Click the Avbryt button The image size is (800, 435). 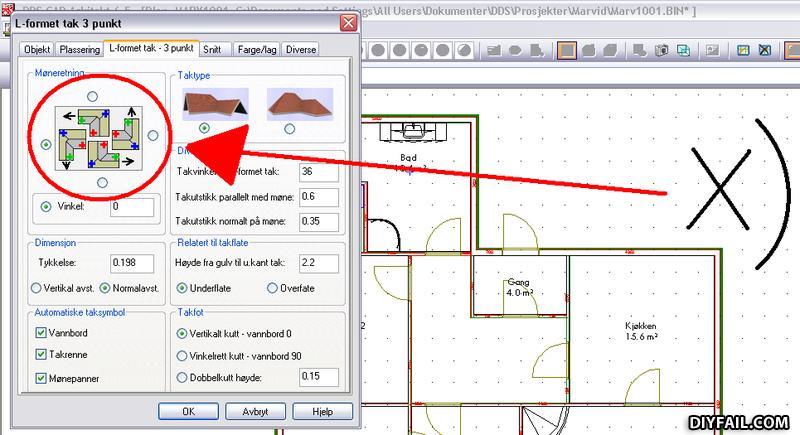tap(255, 411)
